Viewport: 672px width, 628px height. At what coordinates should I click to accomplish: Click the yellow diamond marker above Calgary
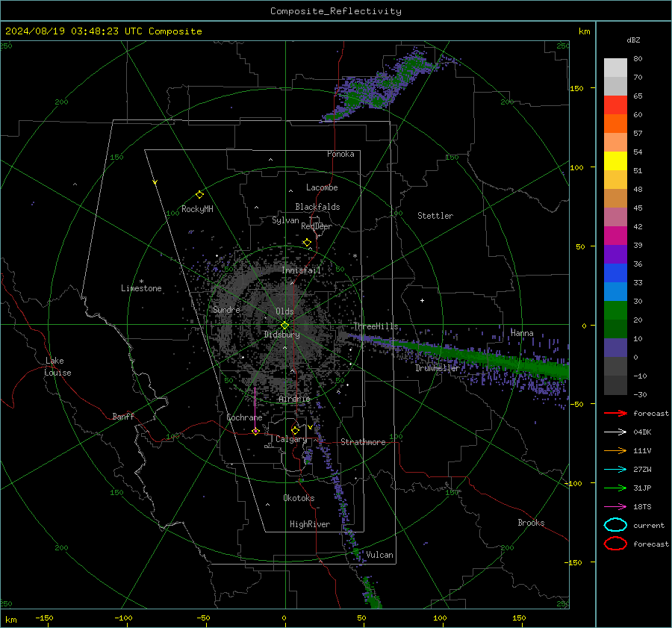[x=295, y=430]
